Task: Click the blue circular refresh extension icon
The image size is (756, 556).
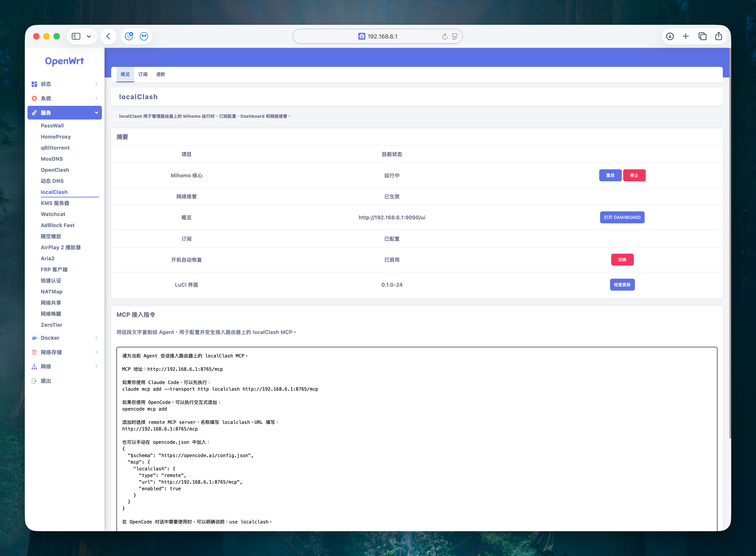Action: coord(129,36)
